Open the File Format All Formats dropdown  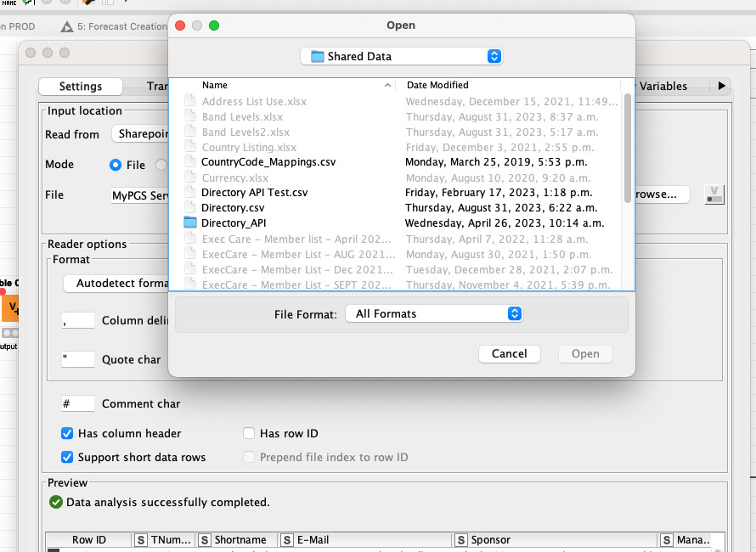click(x=434, y=314)
